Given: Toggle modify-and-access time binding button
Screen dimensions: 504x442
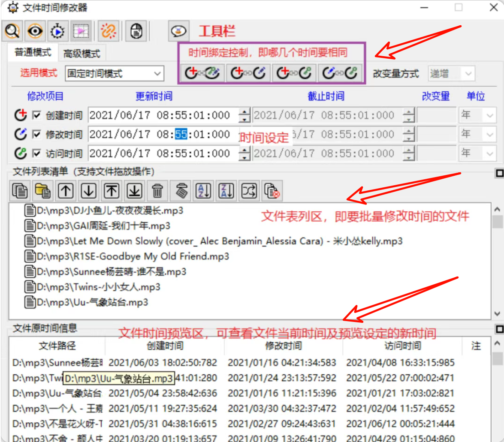Looking at the screenshot, I should [x=340, y=73].
